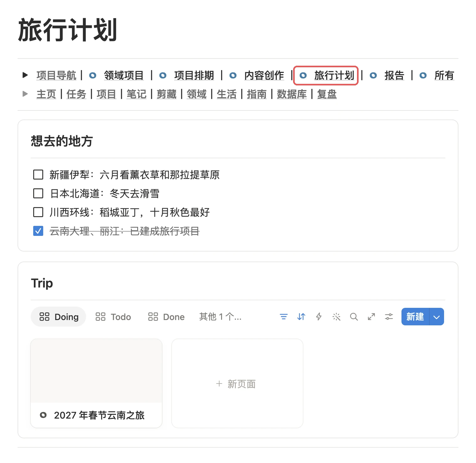Click the circle icon before 内容创作
Image resolution: width=476 pixels, height=463 pixels.
(233, 75)
